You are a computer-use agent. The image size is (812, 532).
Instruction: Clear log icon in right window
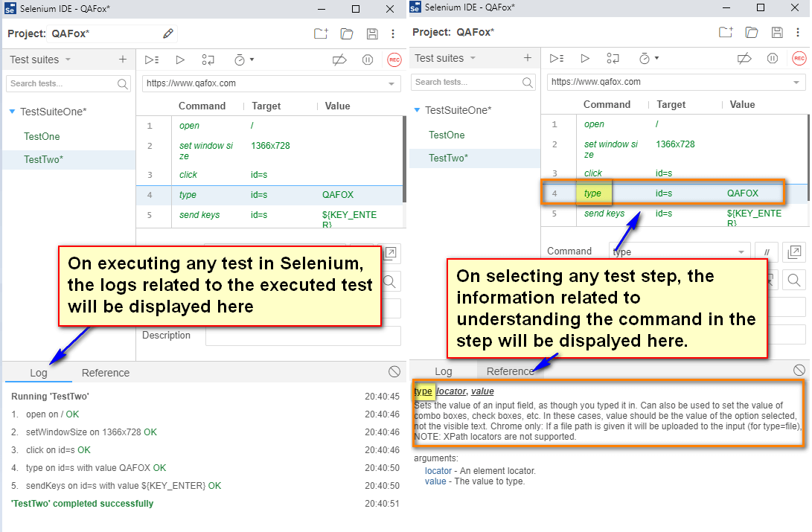pyautogui.click(x=799, y=370)
